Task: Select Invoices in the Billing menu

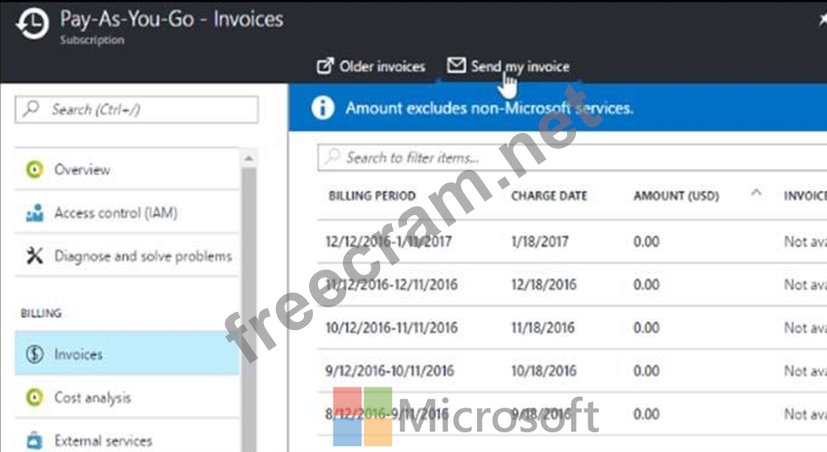Action: (127, 353)
